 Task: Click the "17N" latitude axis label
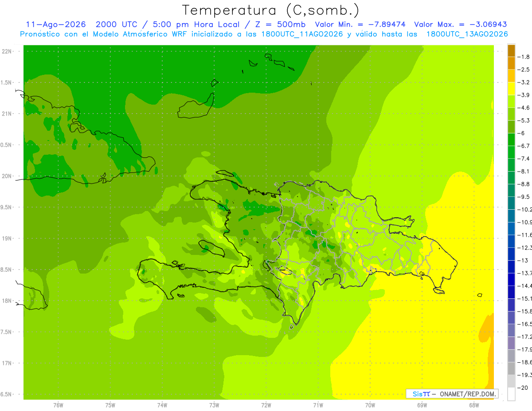[7, 364]
